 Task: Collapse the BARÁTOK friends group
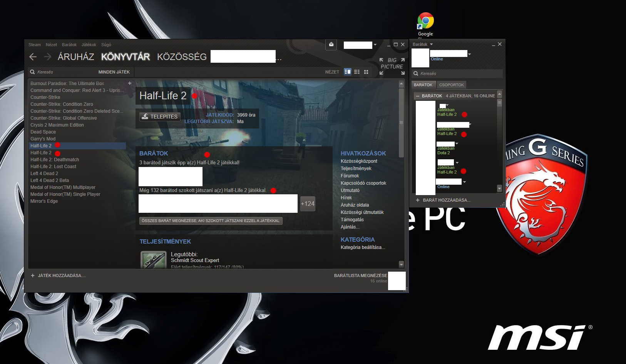point(418,96)
